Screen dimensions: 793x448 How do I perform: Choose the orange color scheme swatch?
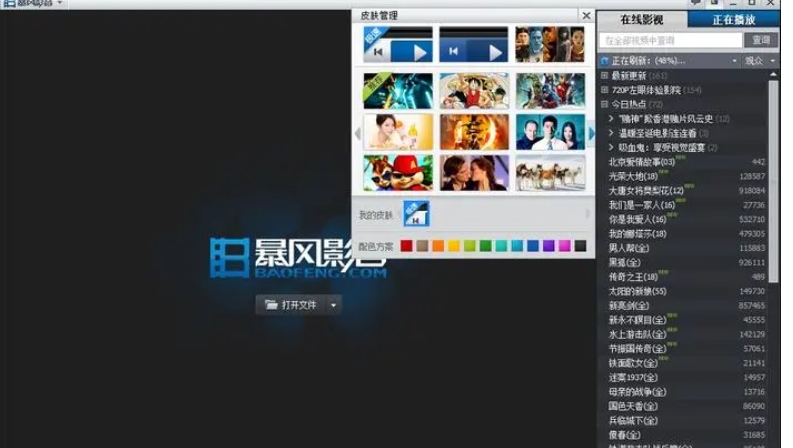[x=438, y=246]
